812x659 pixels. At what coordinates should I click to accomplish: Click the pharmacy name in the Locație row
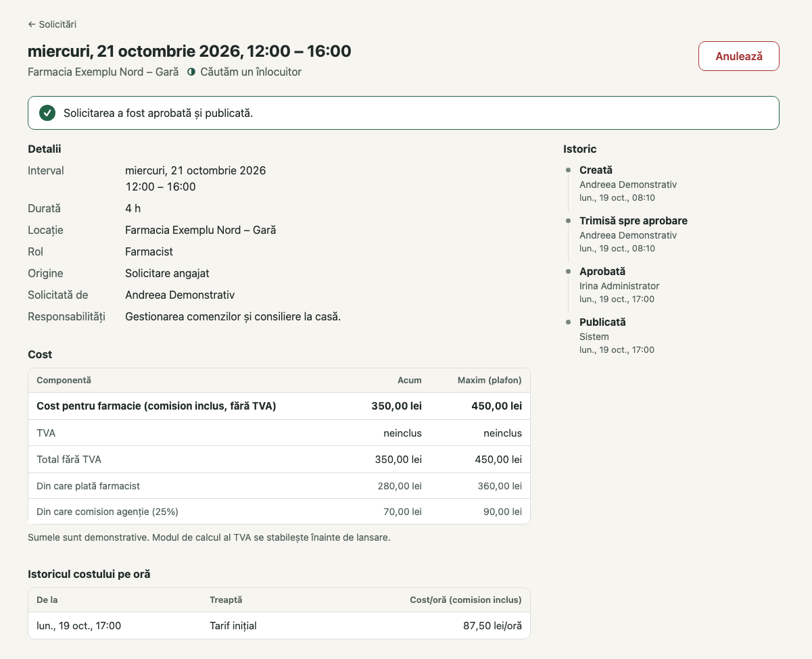pyautogui.click(x=201, y=230)
